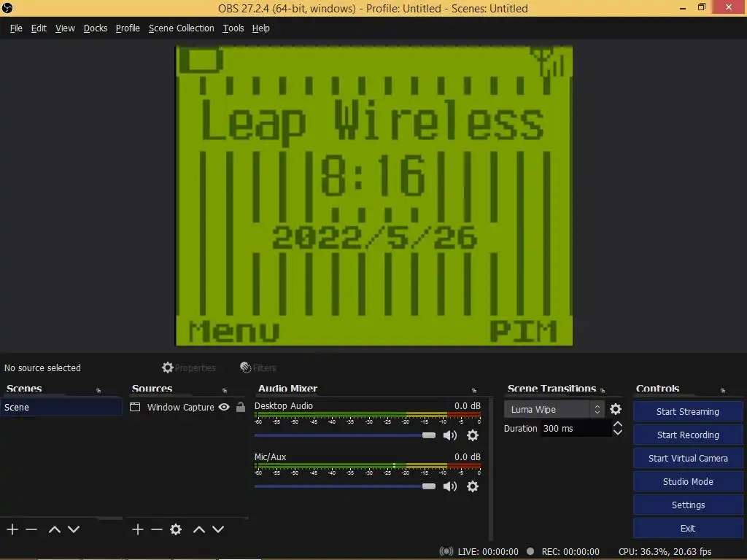Screen dimensions: 747x560
Task: Click the Mic/Aux level meter
Action: coord(368,466)
